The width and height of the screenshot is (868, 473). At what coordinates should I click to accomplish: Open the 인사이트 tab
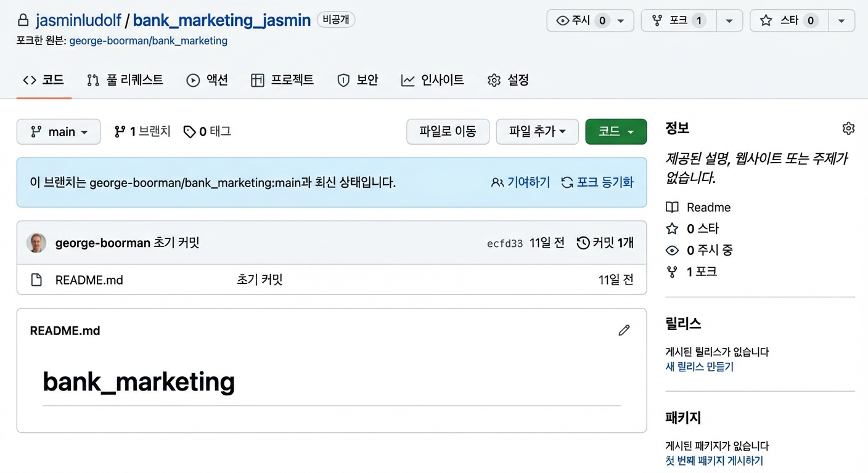point(432,80)
